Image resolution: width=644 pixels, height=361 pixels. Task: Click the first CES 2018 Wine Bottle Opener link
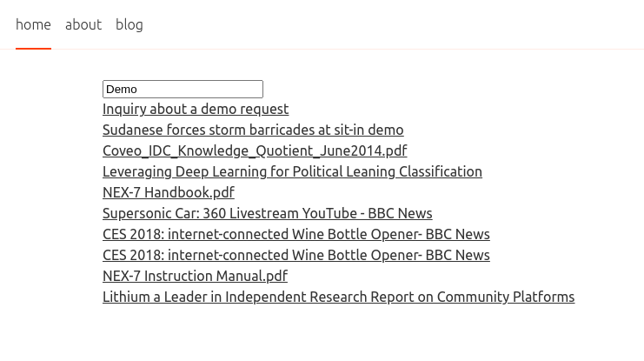click(x=296, y=234)
